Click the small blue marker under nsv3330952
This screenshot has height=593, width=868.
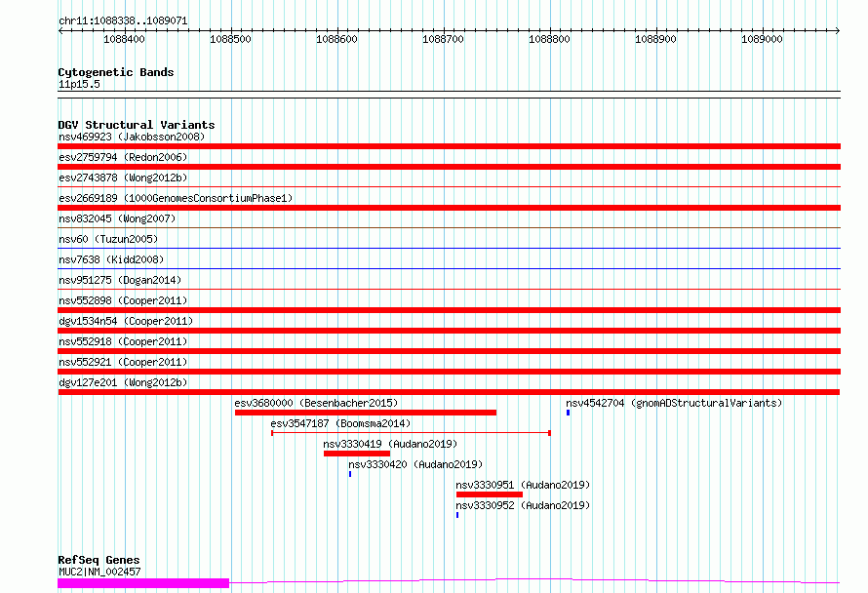pos(457,515)
